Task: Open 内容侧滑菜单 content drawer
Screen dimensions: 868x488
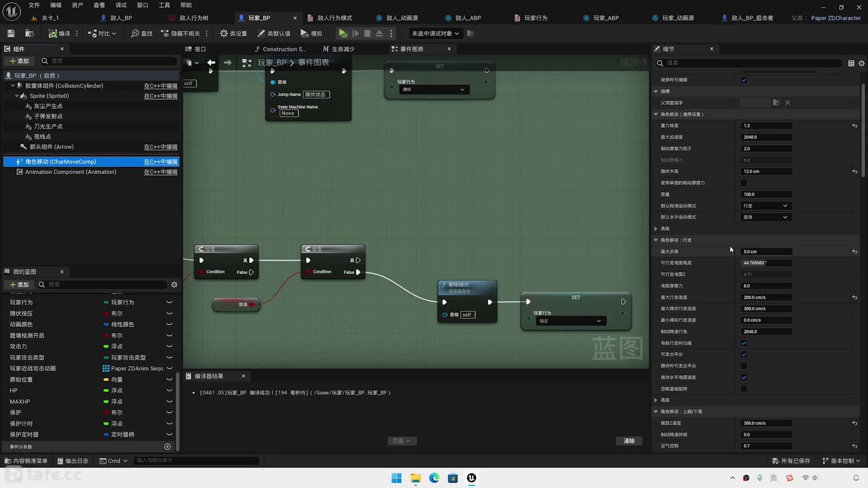Action: click(26, 461)
